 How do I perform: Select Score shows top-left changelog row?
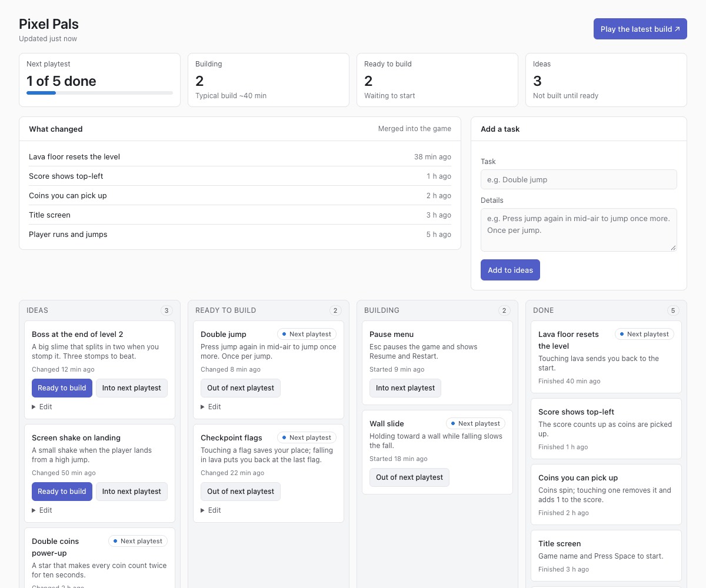(x=240, y=176)
